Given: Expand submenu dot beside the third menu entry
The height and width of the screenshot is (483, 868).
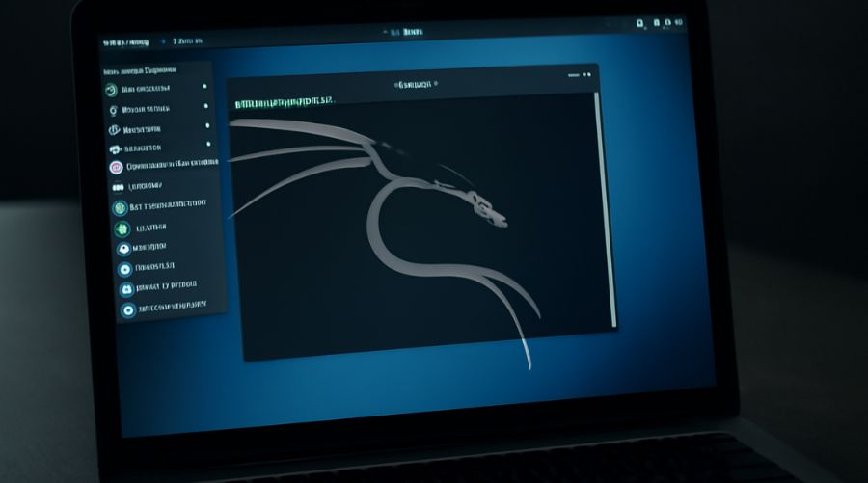Looking at the screenshot, I should 207,125.
